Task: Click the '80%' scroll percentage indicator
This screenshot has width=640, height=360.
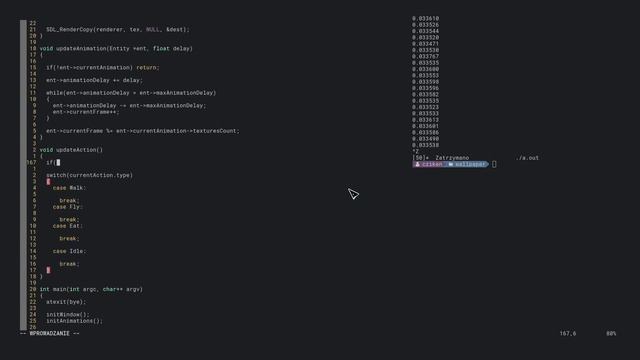Action: coord(611,333)
